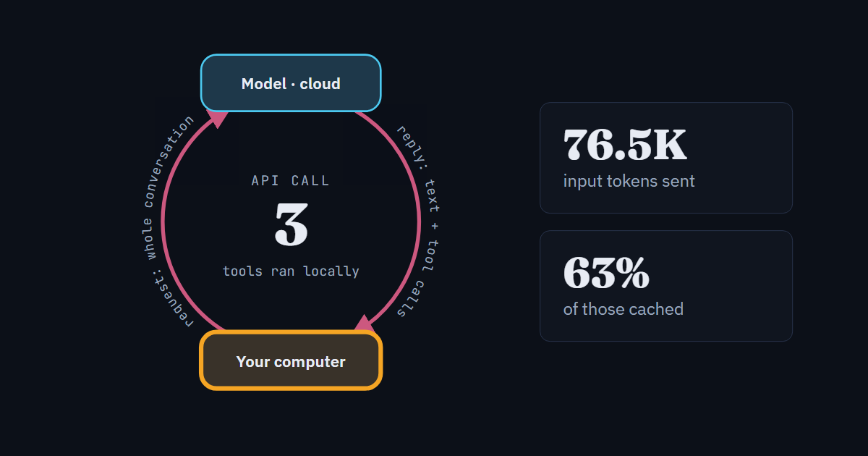Select the Your computer box
Viewport: 868px width, 456px height.
291,360
